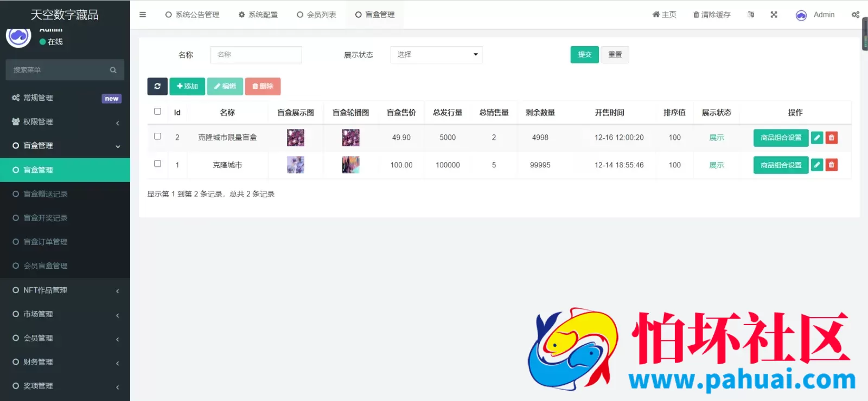Switch to 系统公告管理 tab
Viewport: 868px width, 401px height.
[x=193, y=15]
